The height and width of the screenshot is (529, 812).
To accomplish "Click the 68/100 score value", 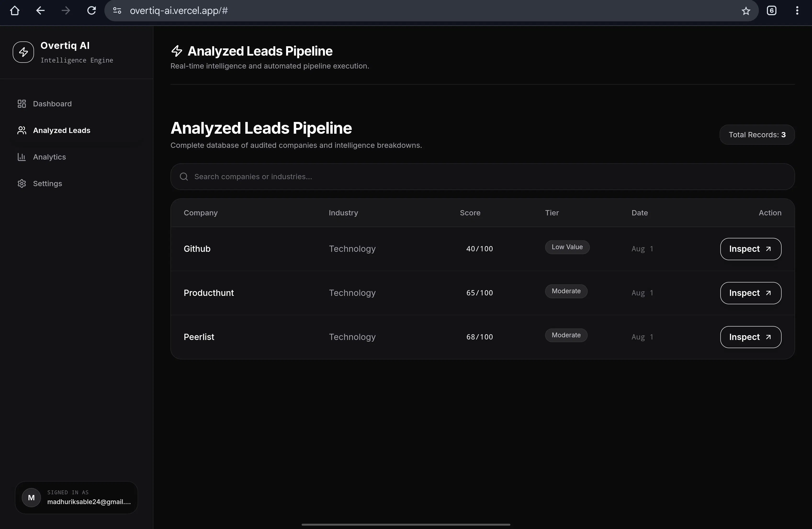I will click(x=479, y=337).
